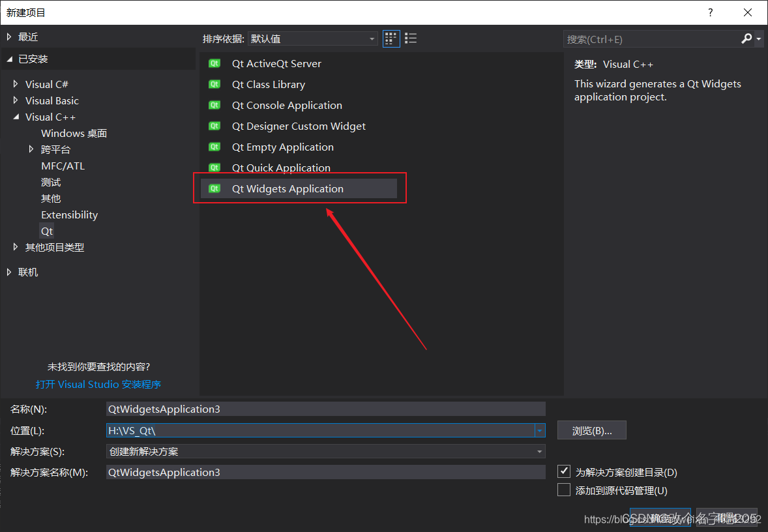Switch to small icons grid view

tap(391, 38)
